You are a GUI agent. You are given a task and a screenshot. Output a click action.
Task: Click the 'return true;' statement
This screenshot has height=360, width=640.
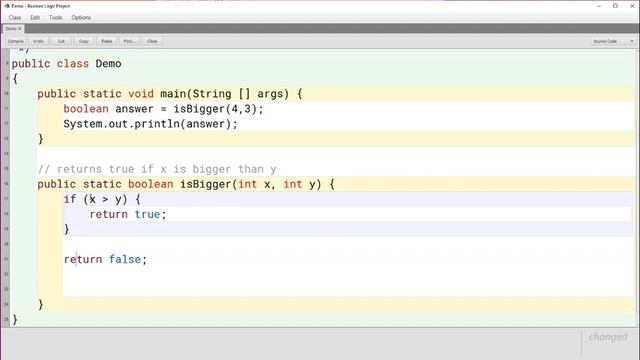click(128, 214)
